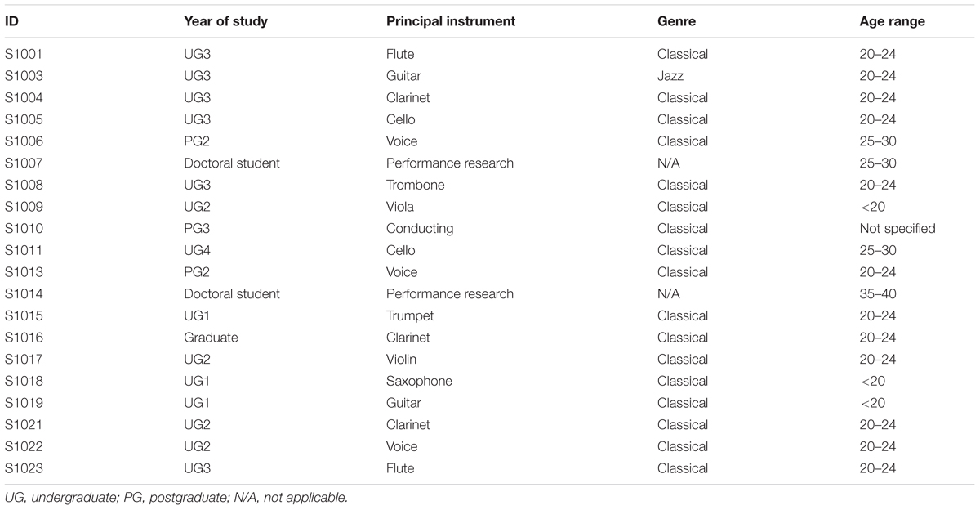Select the Saxophone instrument cell
Screen dimensions: 980x510
[x=418, y=381]
